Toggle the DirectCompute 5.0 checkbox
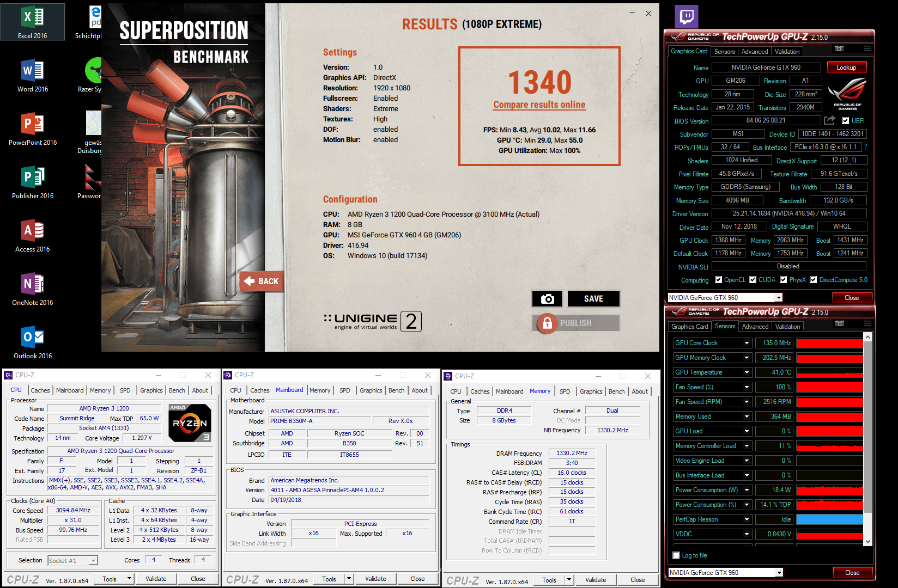Screen dimensions: 898x588 tap(813, 280)
